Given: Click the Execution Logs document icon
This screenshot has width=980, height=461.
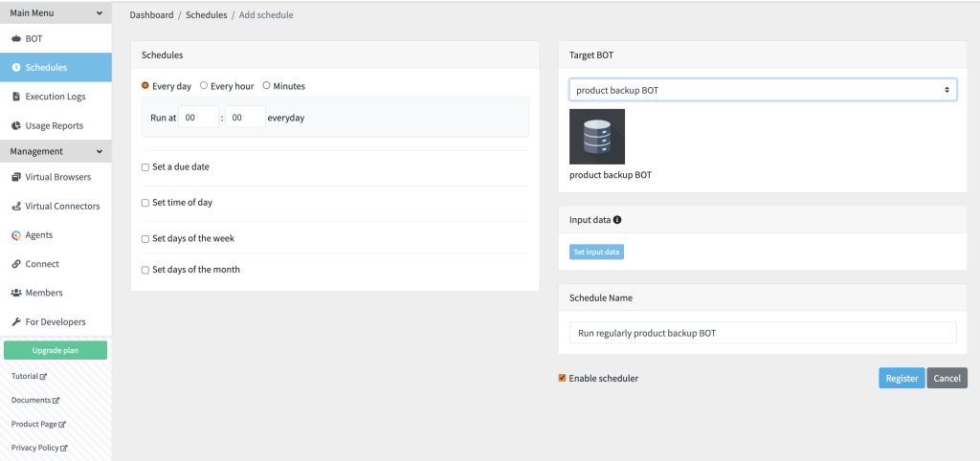Looking at the screenshot, I should point(16,97).
